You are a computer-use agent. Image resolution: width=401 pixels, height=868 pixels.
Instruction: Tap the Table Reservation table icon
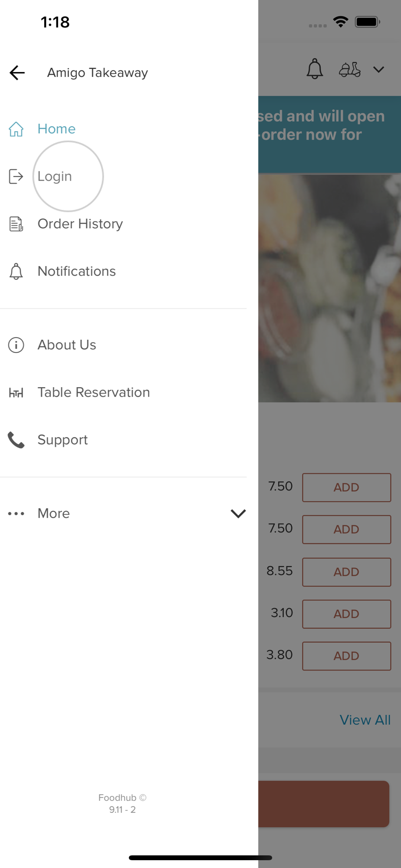tap(16, 393)
